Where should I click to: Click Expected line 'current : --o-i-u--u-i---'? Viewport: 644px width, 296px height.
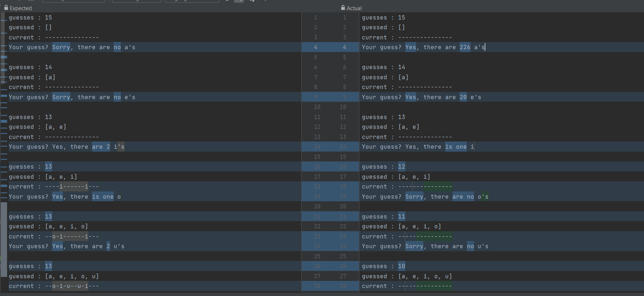pos(54,286)
